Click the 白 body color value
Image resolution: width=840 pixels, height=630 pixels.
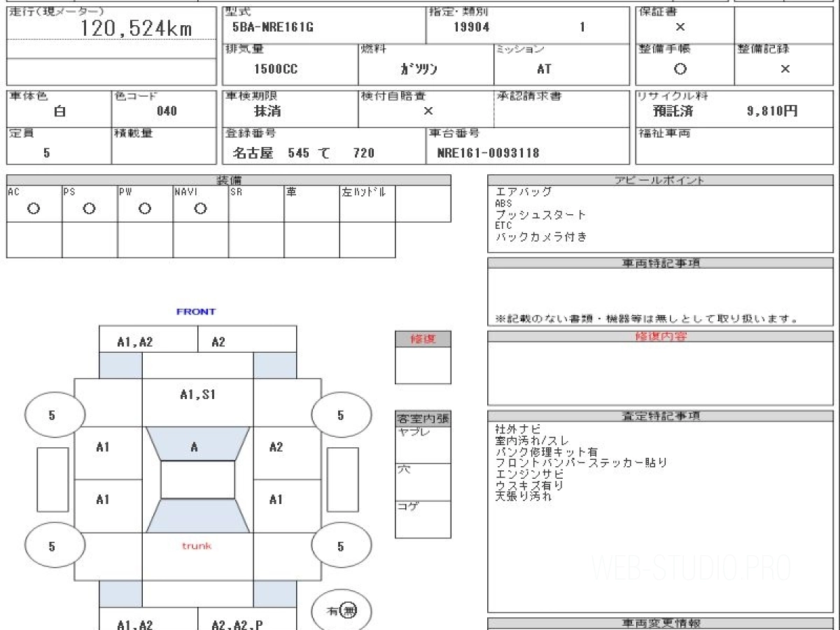[x=59, y=111]
